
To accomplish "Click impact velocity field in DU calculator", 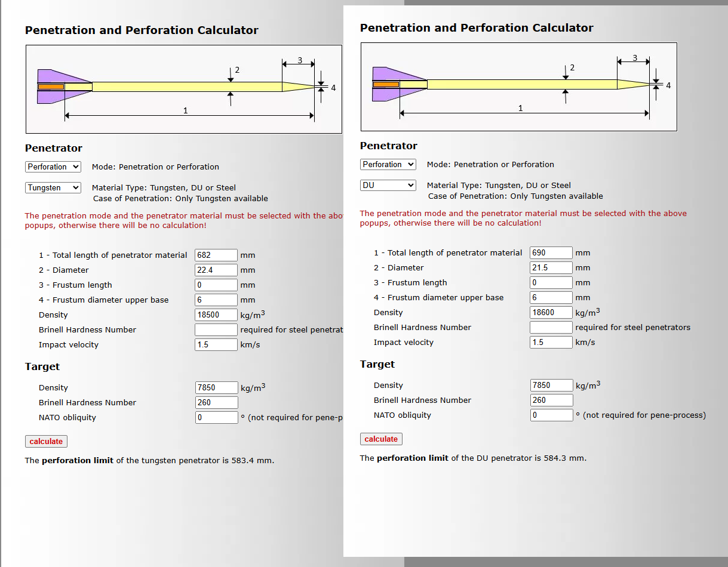I will coord(551,342).
